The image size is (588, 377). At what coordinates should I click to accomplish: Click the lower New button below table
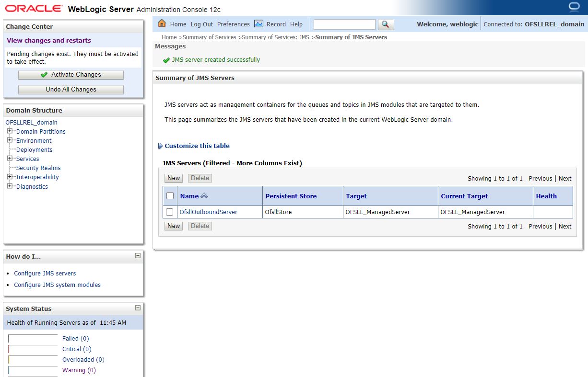pos(174,226)
